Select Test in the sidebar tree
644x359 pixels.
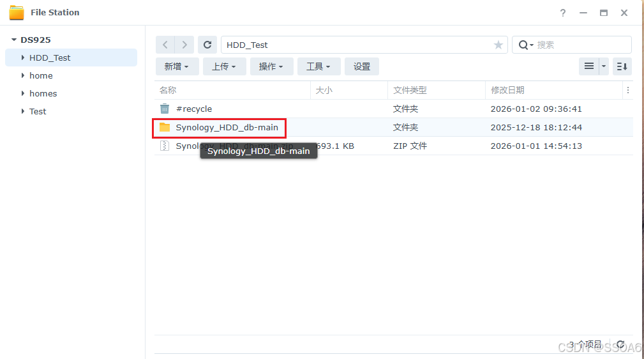[x=38, y=111]
